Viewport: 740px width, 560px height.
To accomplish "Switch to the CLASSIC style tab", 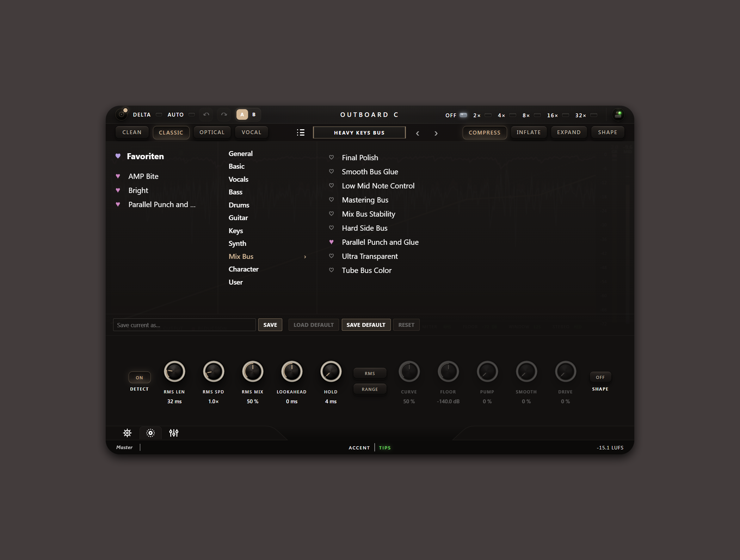I will click(x=171, y=132).
